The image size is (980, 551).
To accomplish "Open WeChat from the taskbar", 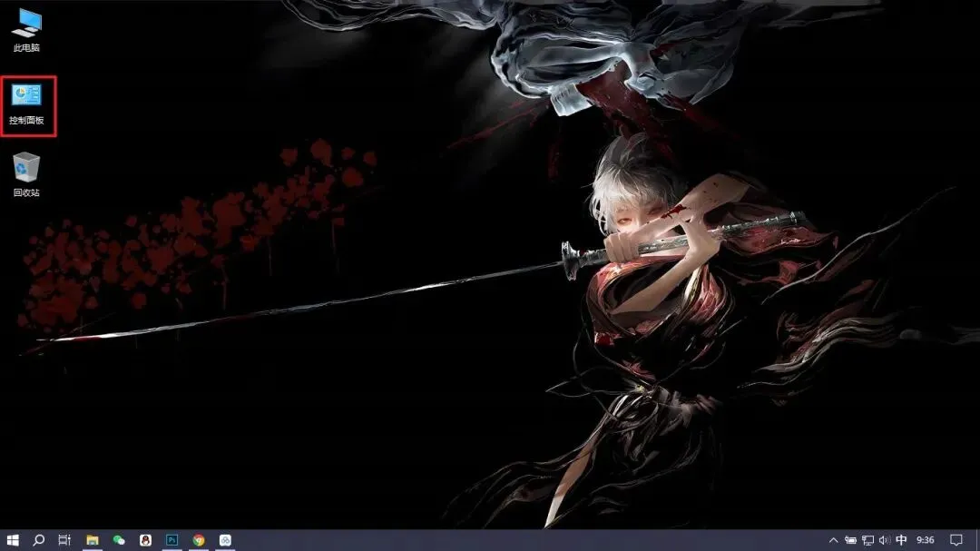I will click(x=119, y=540).
